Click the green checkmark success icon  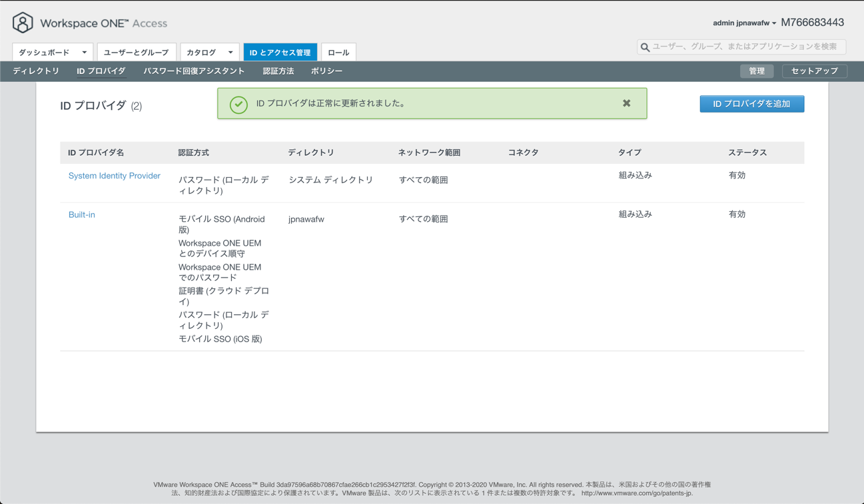pyautogui.click(x=238, y=105)
